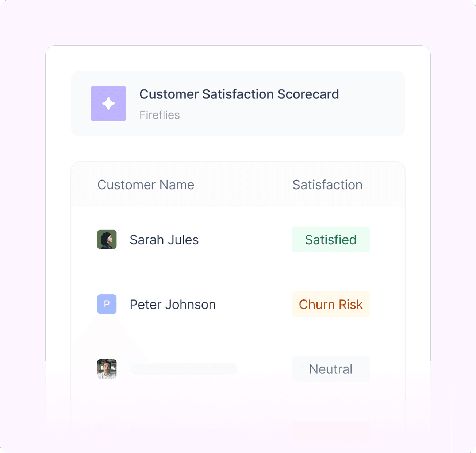Select the Peter Johnson table row
Viewport: 476px width, 453px height.
pyautogui.click(x=238, y=304)
